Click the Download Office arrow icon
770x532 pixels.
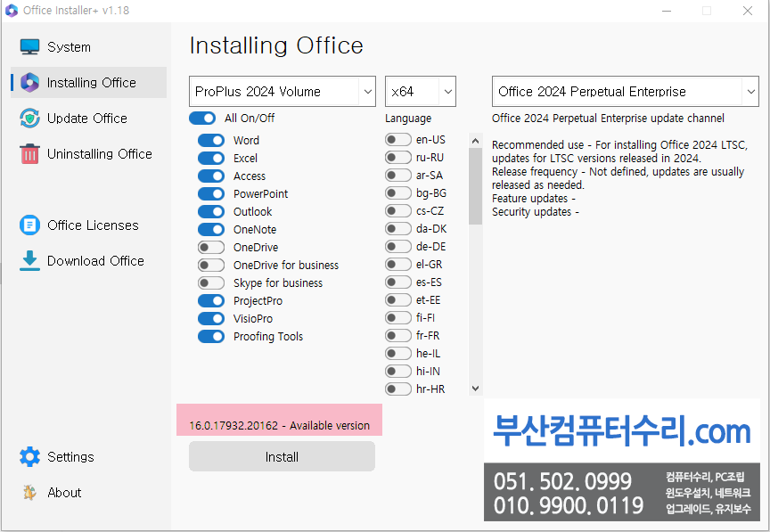pos(29,261)
